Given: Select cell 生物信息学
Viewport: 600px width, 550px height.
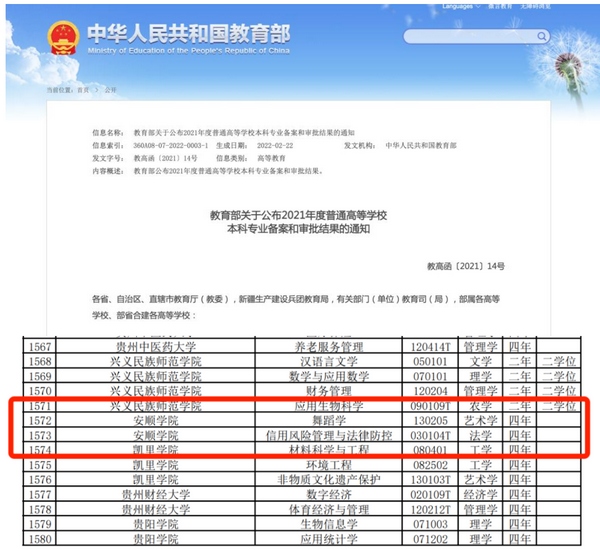Looking at the screenshot, I should click(329, 524).
